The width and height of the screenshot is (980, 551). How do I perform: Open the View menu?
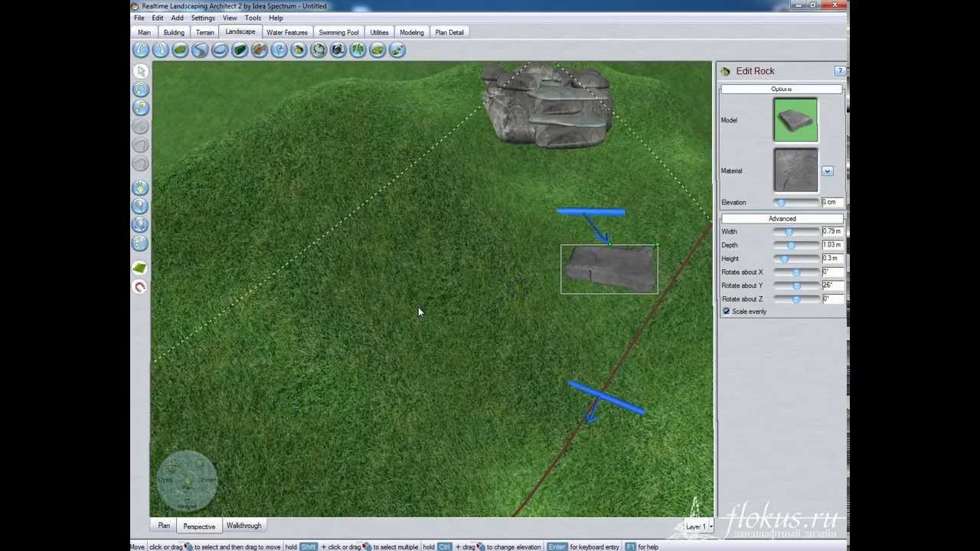(230, 18)
